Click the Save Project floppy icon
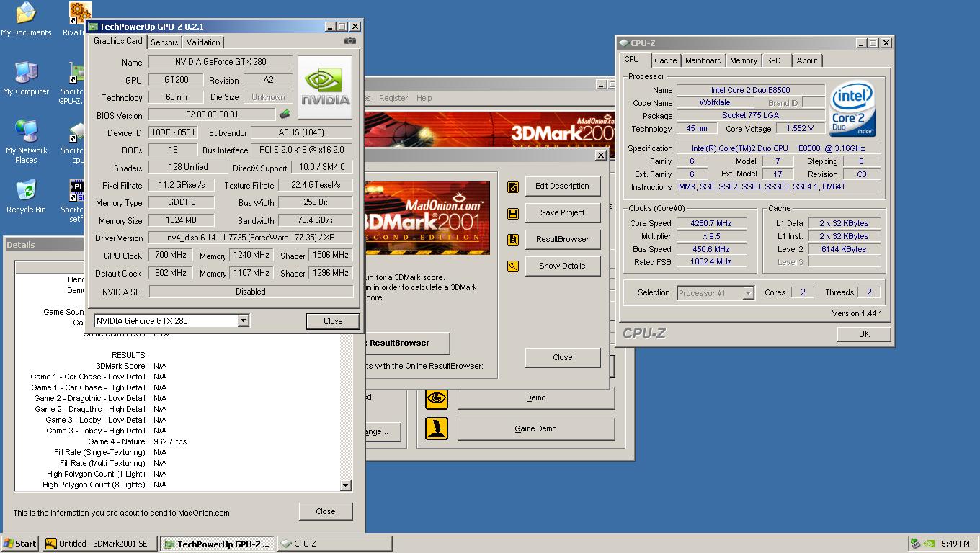Screen dimensions: 980x553 point(513,213)
